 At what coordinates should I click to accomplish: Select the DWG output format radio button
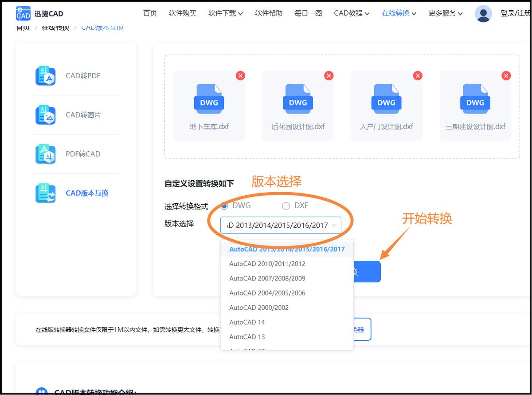point(226,205)
